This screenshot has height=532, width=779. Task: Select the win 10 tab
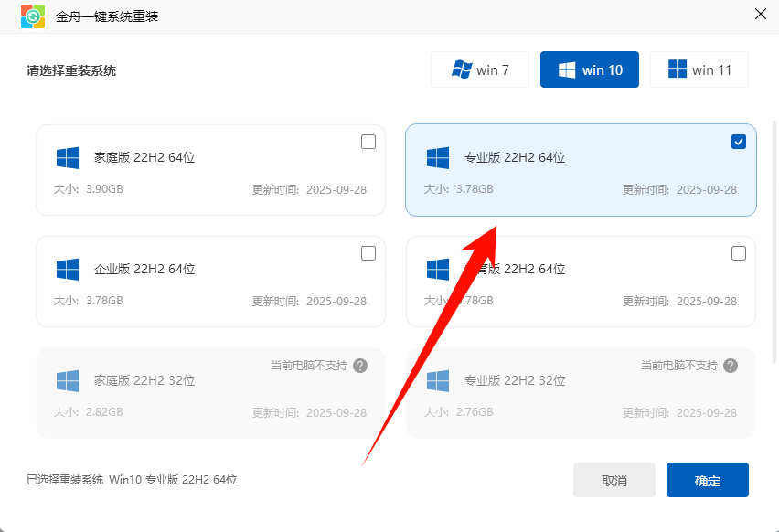(589, 69)
